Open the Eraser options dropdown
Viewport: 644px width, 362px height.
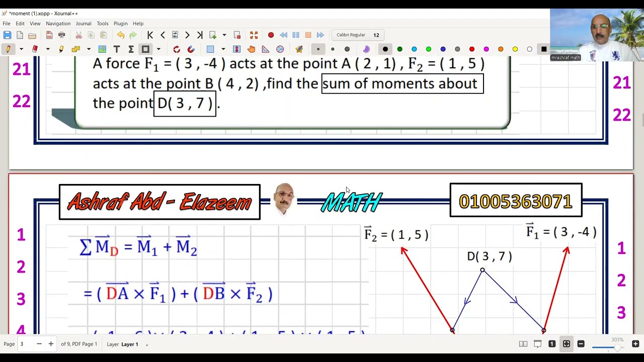pos(48,49)
